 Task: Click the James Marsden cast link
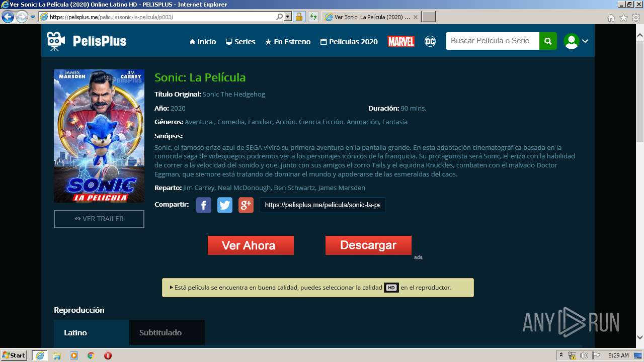(342, 188)
